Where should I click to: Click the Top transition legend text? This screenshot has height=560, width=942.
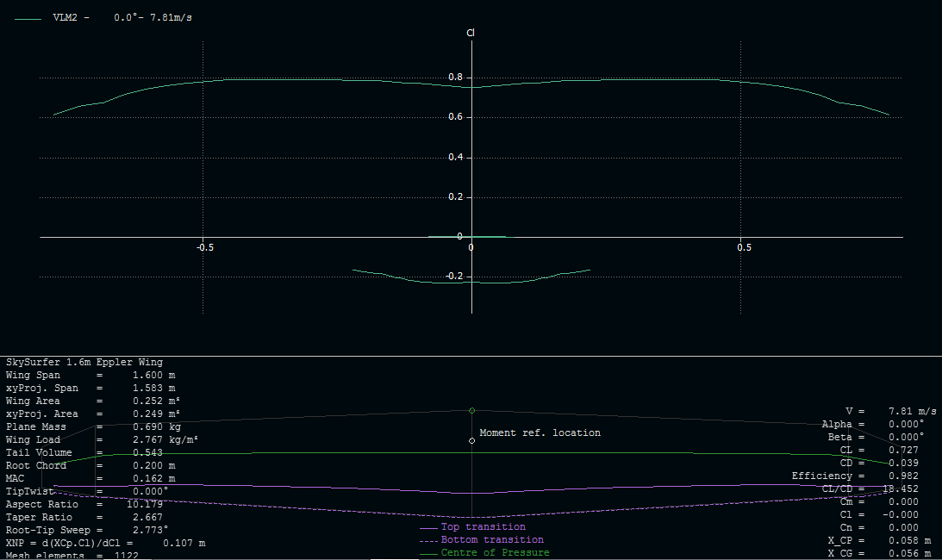click(483, 526)
